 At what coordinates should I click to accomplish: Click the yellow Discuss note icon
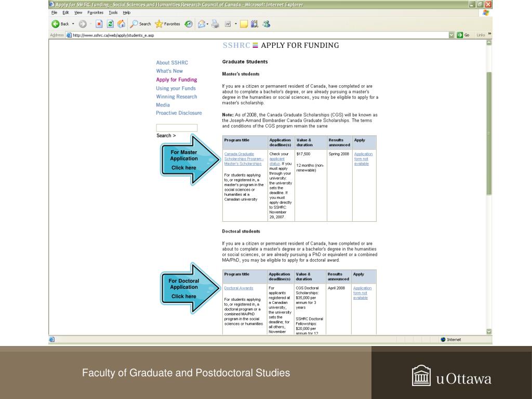[244, 24]
